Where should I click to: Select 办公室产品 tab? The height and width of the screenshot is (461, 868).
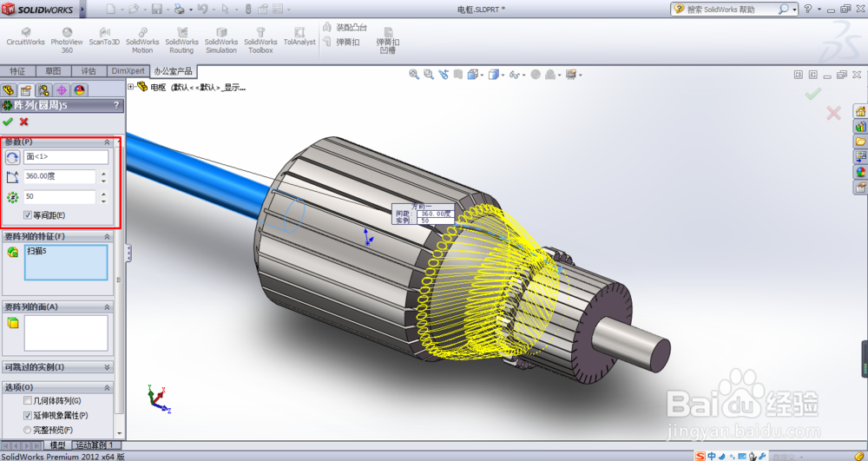click(174, 71)
